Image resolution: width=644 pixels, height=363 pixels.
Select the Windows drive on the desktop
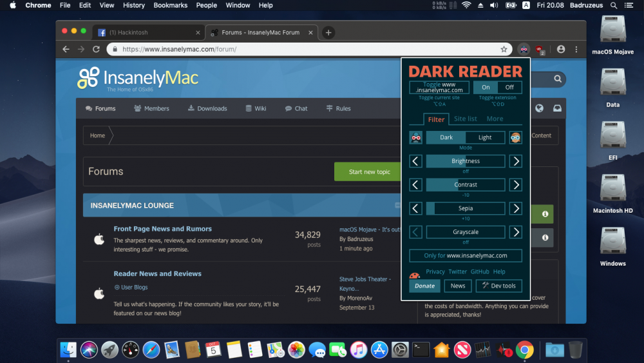[613, 246]
